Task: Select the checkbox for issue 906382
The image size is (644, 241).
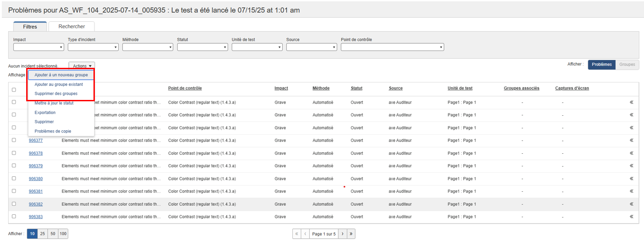Action: [x=14, y=204]
